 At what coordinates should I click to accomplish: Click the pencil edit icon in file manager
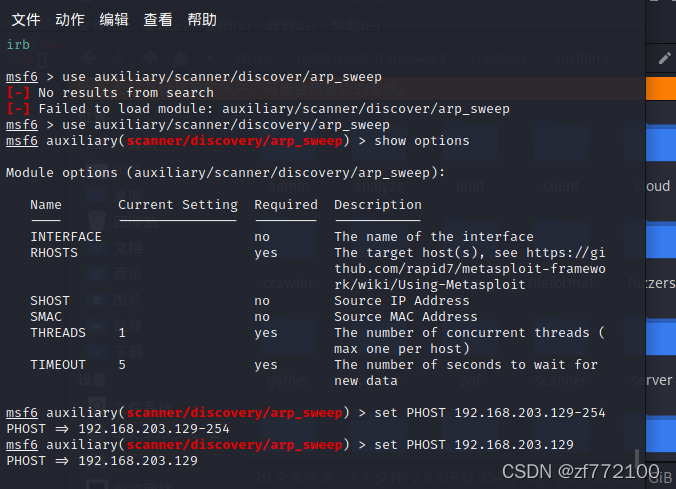click(x=664, y=58)
